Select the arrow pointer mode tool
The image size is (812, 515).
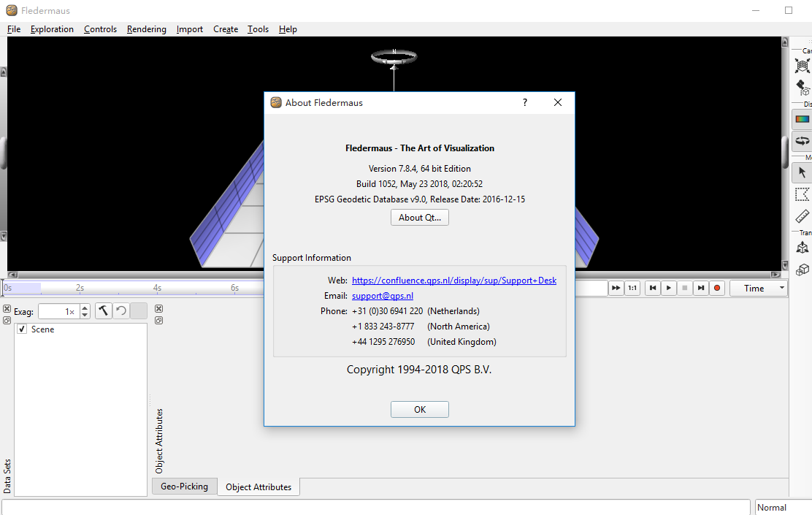tap(802, 172)
